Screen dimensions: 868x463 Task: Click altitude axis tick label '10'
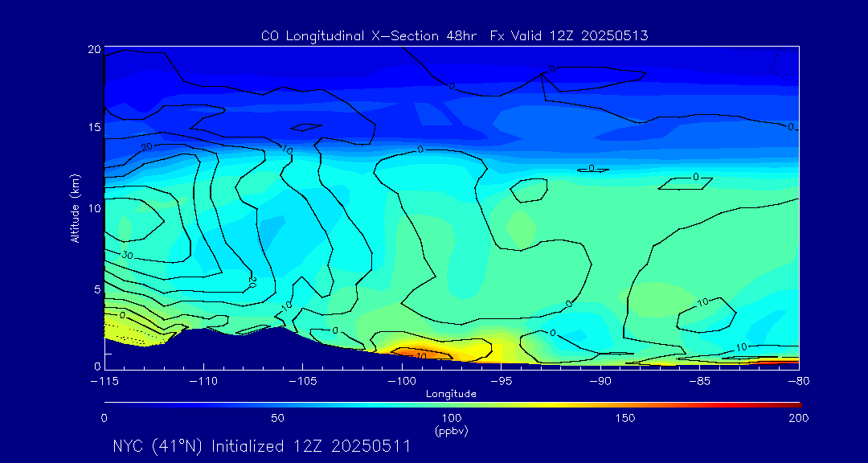tap(95, 207)
